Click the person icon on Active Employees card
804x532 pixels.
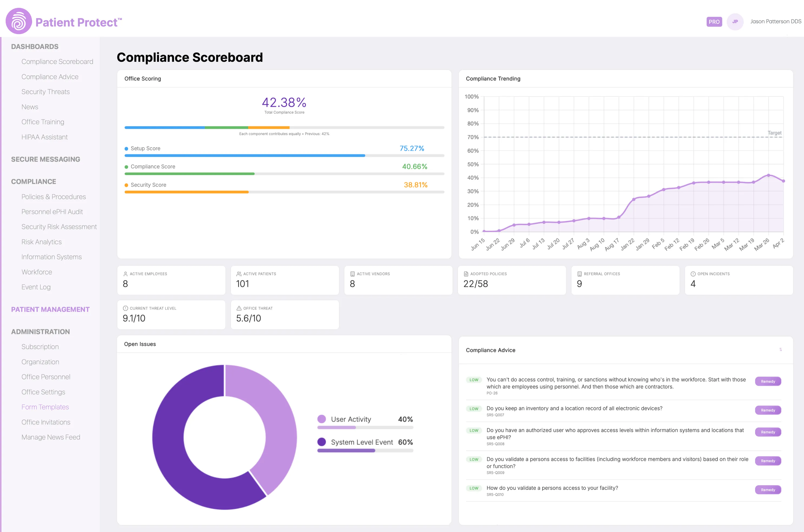pos(125,274)
